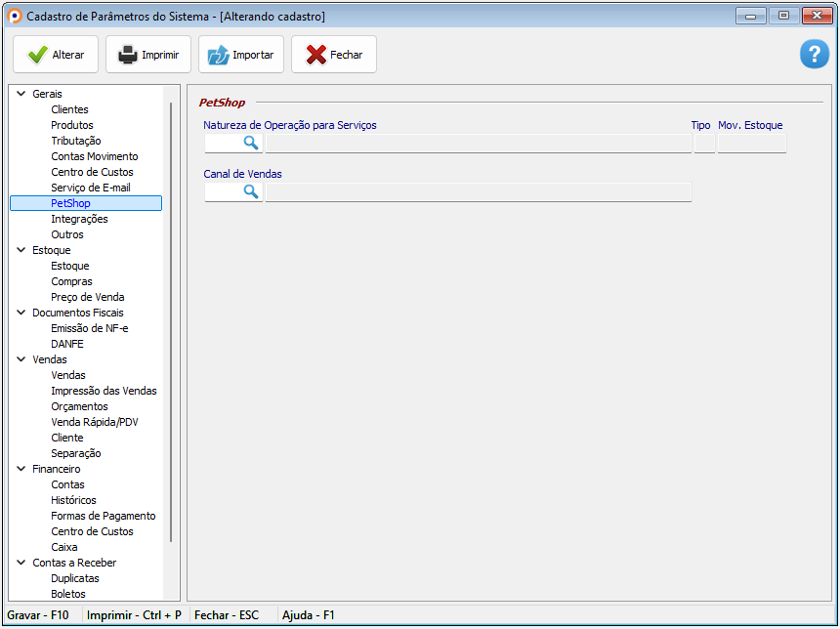Image resolution: width=840 pixels, height=629 pixels.
Task: Click the Imprimir printer button
Action: point(148,55)
